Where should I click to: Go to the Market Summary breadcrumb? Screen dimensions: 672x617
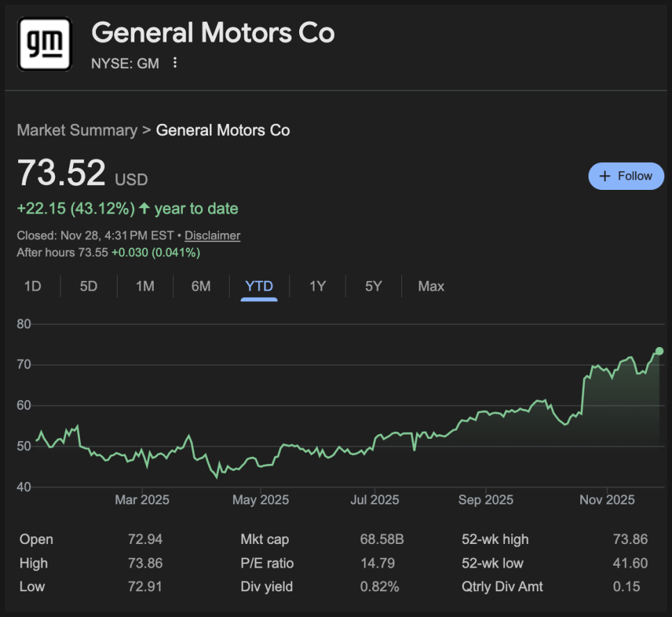pyautogui.click(x=77, y=130)
